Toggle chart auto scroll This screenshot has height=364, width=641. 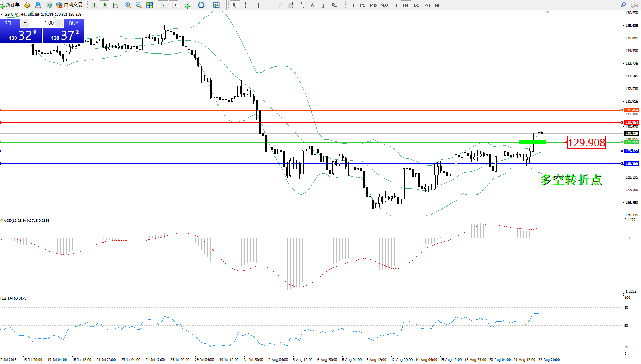point(163,5)
